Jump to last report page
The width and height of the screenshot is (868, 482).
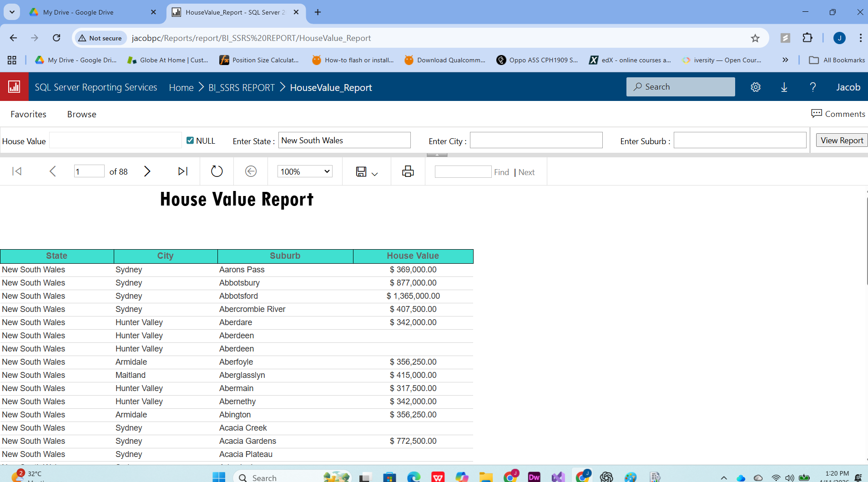183,171
